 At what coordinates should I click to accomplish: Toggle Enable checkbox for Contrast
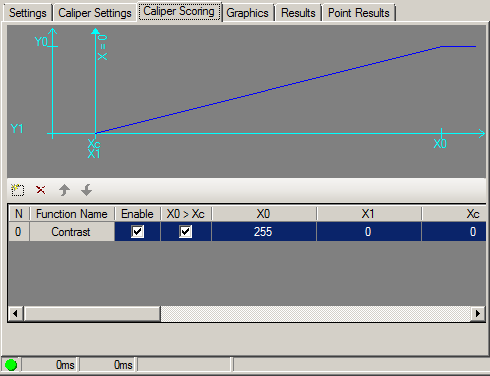[x=137, y=231]
